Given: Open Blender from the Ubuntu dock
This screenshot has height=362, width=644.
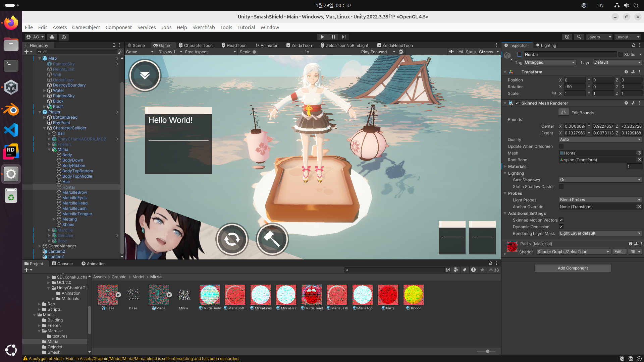Looking at the screenshot, I should [11, 109].
